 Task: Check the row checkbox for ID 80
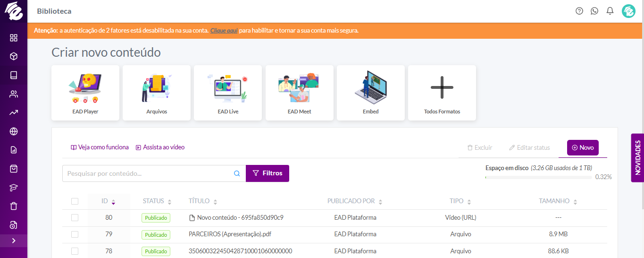pyautogui.click(x=75, y=218)
